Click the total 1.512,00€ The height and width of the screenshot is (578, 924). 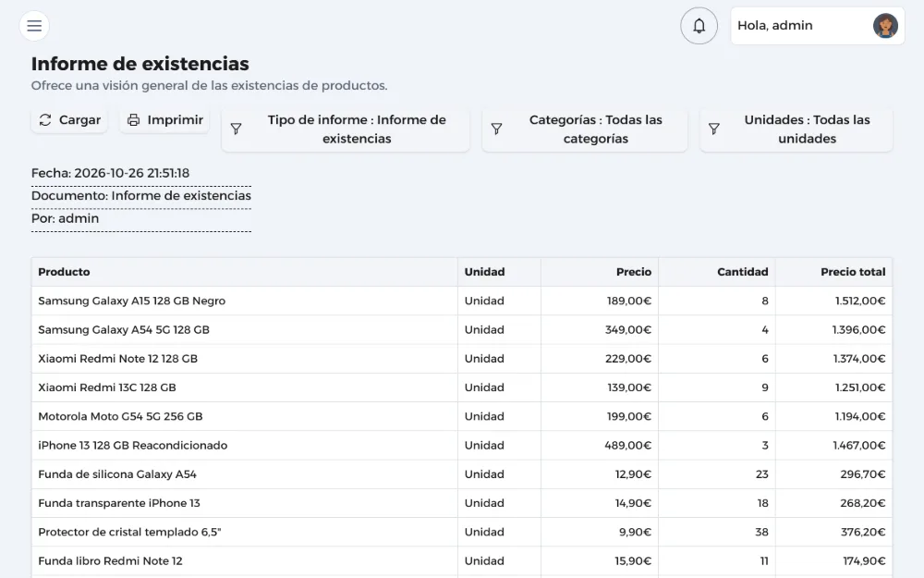pyautogui.click(x=859, y=301)
